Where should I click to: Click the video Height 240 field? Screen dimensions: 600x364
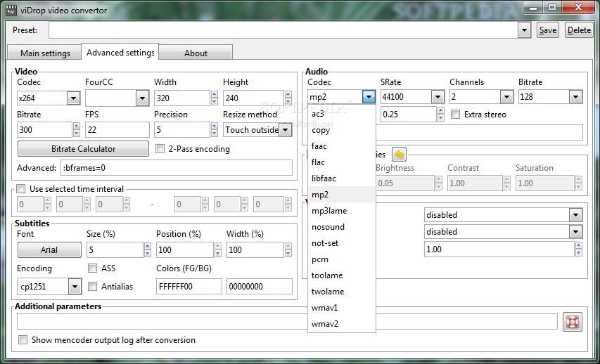tap(253, 98)
